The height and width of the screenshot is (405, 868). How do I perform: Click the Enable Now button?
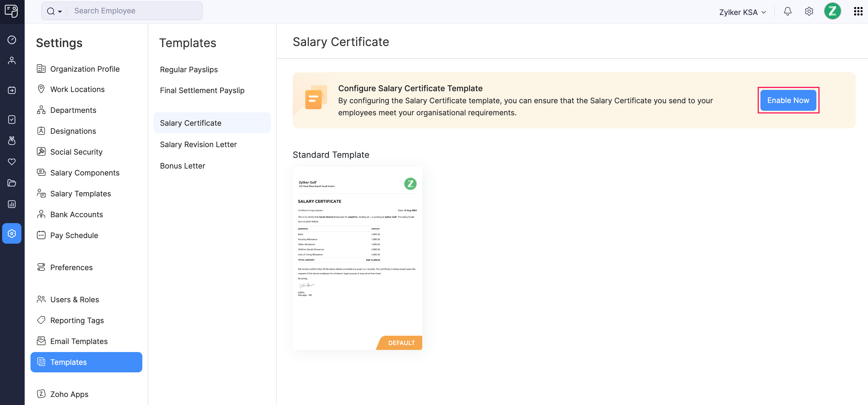pos(788,100)
